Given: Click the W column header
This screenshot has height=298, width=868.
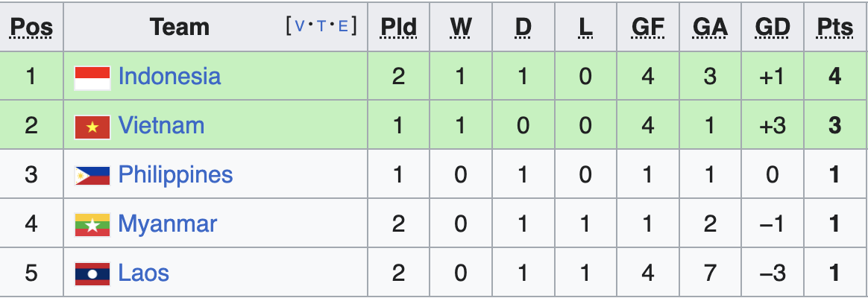Looking at the screenshot, I should click(461, 28).
